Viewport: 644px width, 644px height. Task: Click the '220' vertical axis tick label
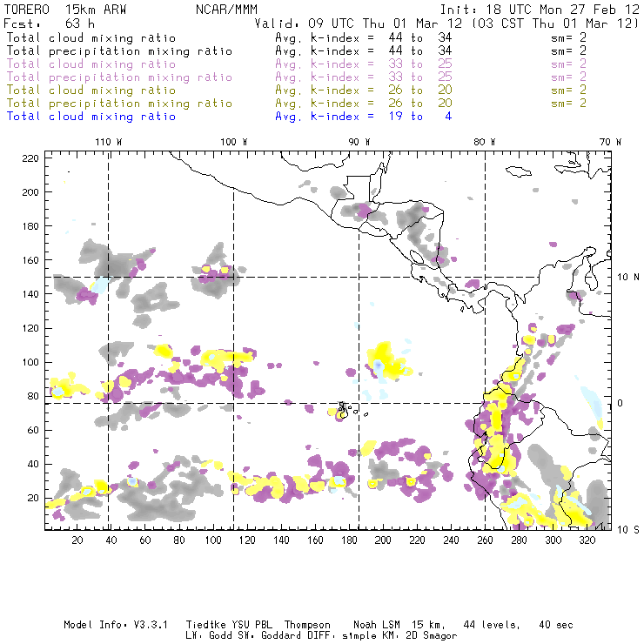tap(30, 158)
